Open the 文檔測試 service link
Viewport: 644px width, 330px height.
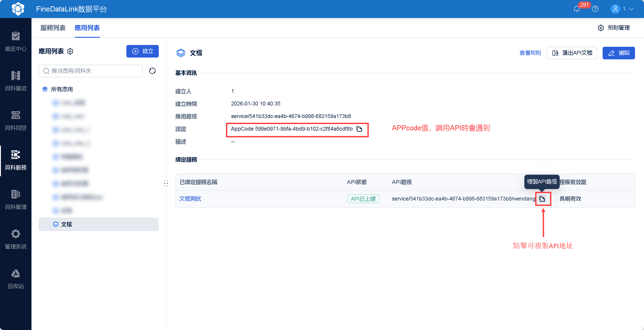click(190, 199)
